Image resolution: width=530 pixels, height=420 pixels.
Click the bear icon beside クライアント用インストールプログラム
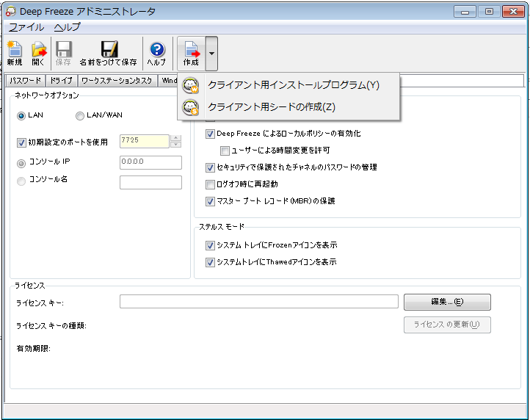191,85
